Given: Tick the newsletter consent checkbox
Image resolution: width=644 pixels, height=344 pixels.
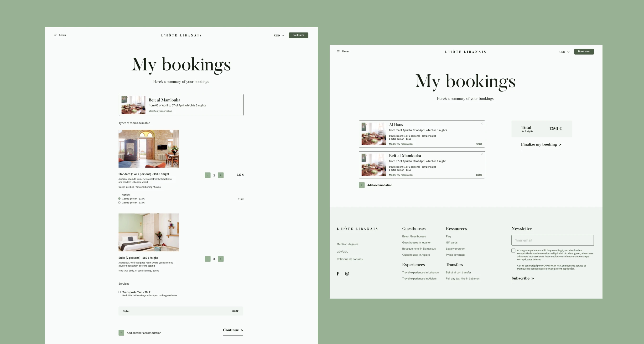Looking at the screenshot, I should (513, 250).
